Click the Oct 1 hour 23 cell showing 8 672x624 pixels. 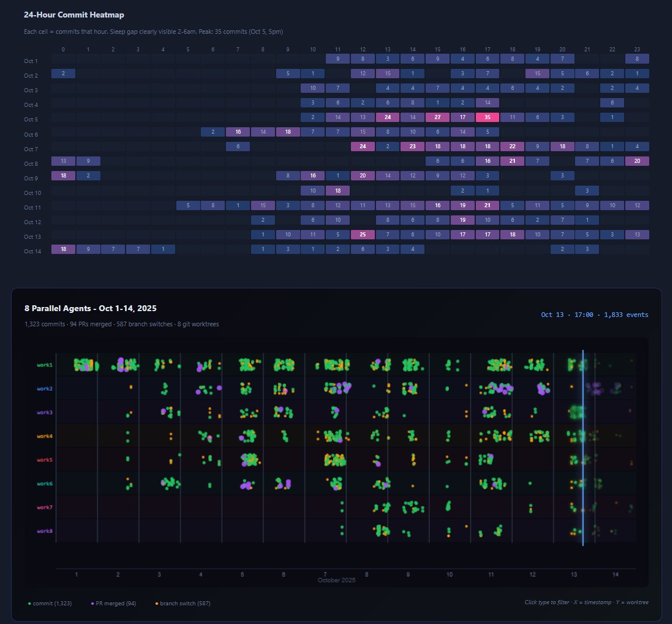(x=638, y=59)
